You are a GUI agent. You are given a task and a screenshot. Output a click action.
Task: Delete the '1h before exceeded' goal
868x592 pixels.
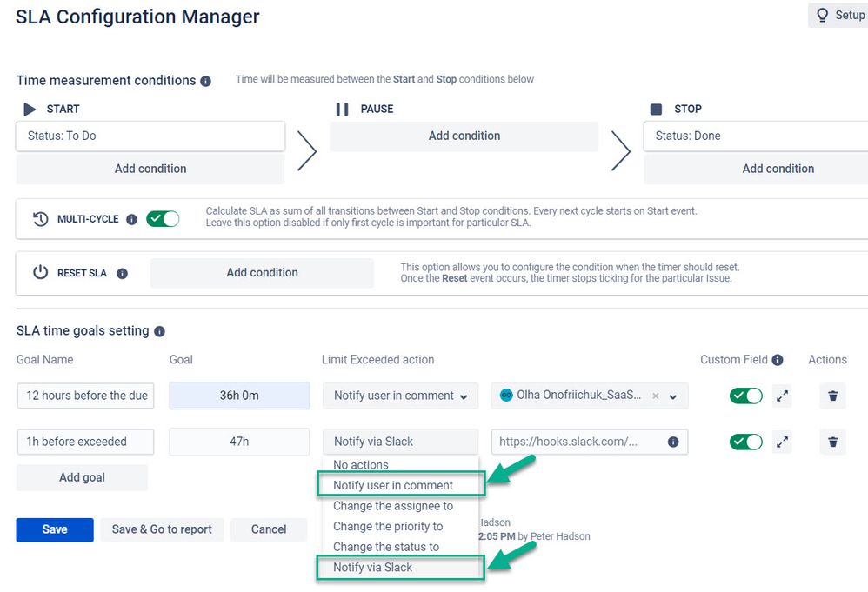coord(832,442)
